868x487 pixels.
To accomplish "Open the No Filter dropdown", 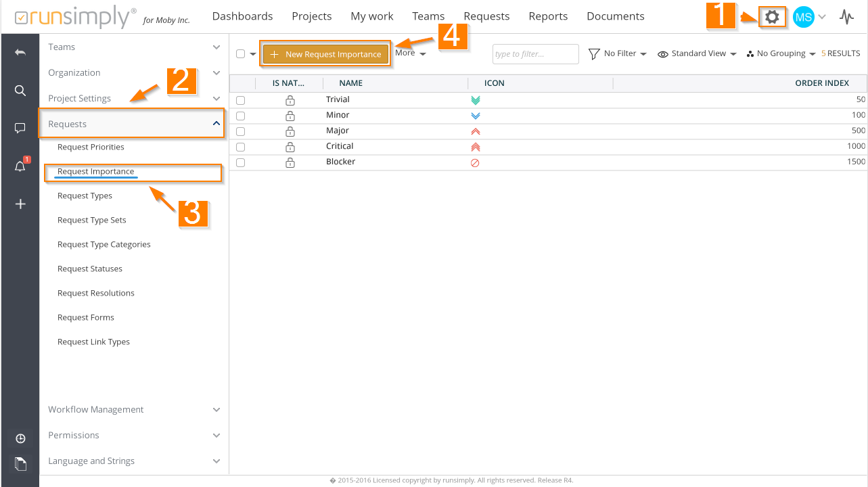I will click(617, 53).
